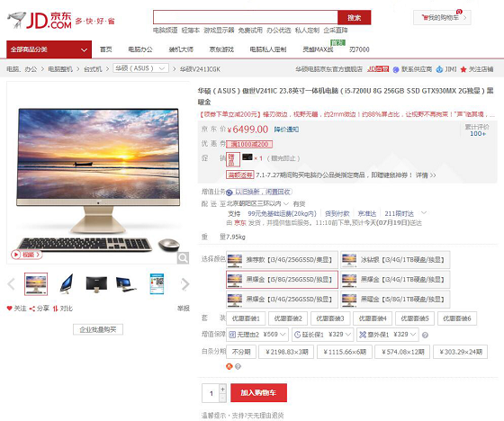This screenshot has width=504, height=421.
Task: Select 黑曜金 [i5/8G/1TB硬盘/独显] option
Action: click(x=395, y=300)
